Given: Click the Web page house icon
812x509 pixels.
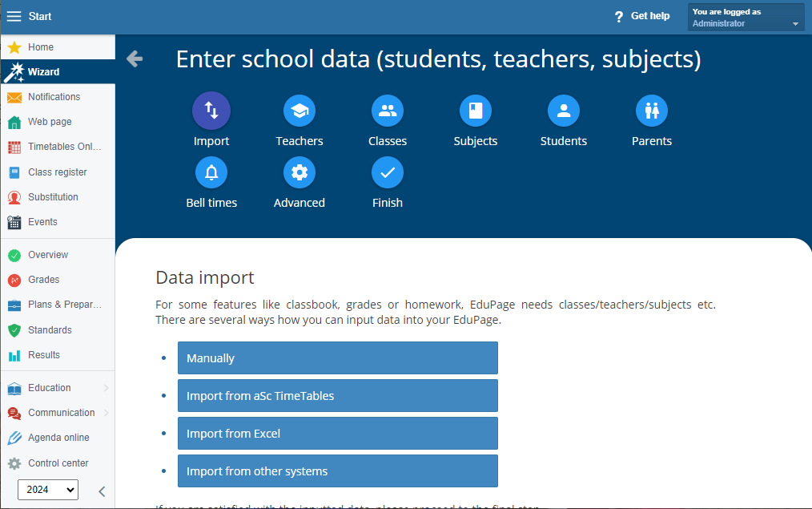Looking at the screenshot, I should 14,123.
